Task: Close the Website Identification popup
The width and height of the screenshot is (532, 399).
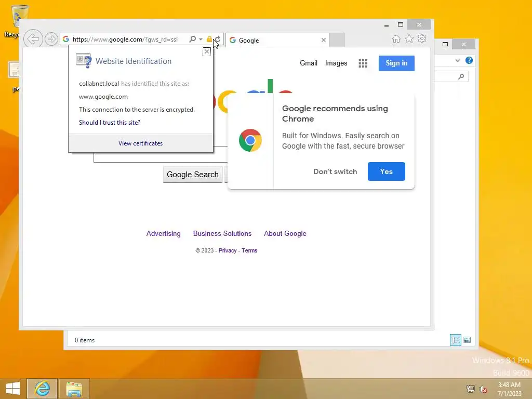Action: 207,51
